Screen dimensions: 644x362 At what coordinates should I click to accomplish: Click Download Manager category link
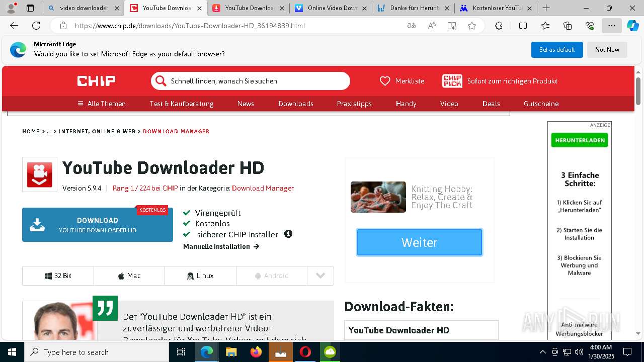(x=263, y=188)
